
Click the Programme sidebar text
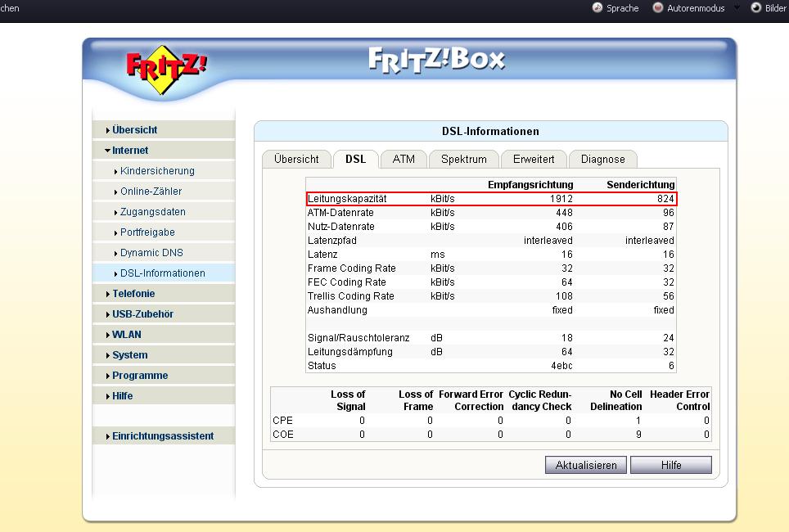coord(140,376)
